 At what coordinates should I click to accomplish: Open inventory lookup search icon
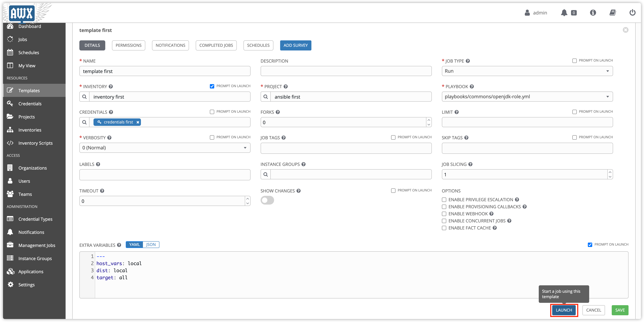tap(85, 97)
